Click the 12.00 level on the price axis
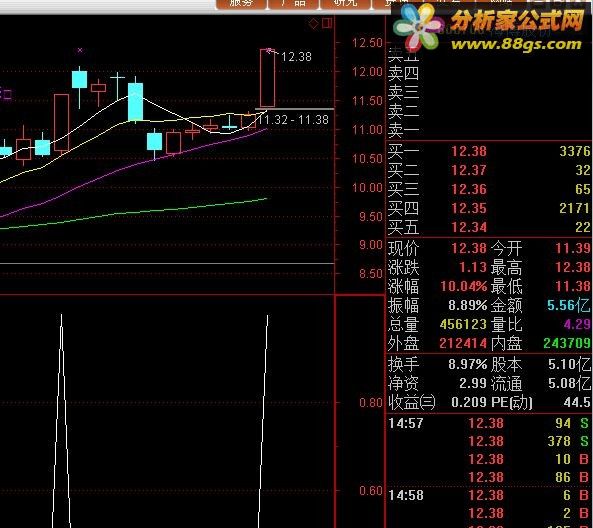The width and height of the screenshot is (593, 528). 367,71
